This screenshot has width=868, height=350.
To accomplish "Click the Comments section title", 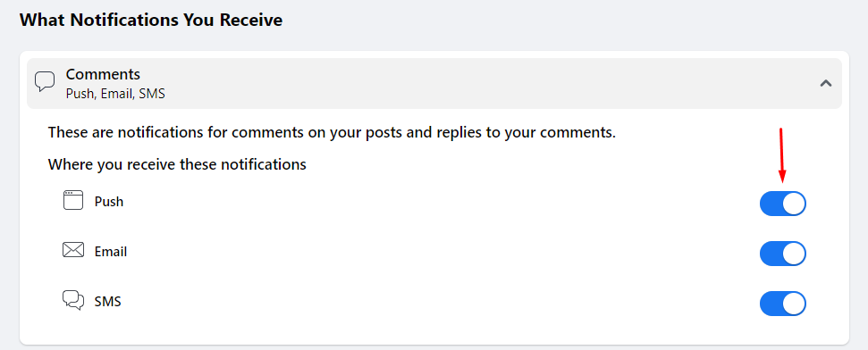I will tap(103, 74).
